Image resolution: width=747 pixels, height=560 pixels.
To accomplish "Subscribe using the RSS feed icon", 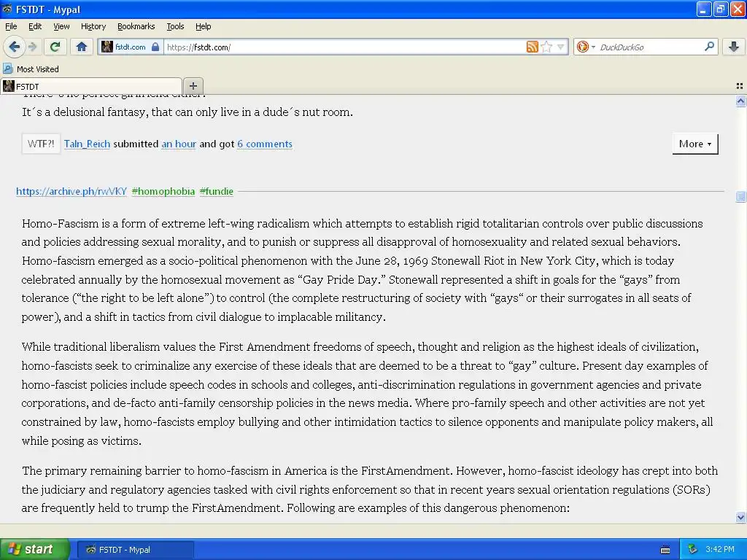I will tap(532, 47).
